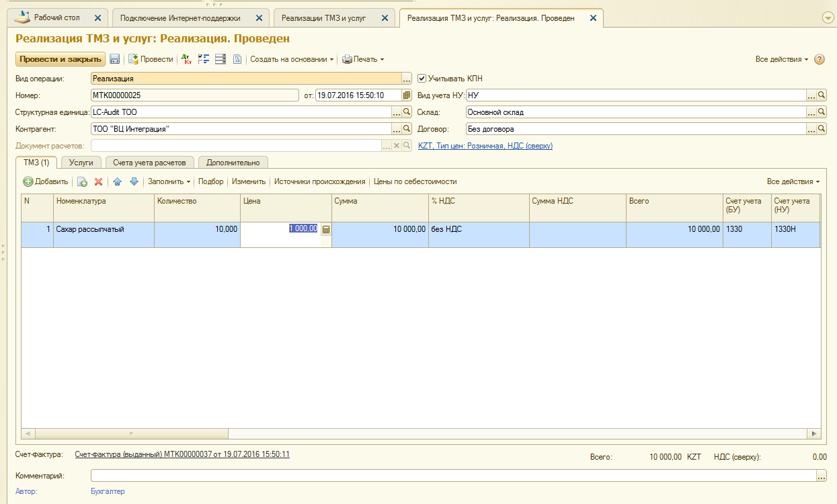Viewport: 837px width, 504px height.
Task: Open the Услуги tab
Action: (x=81, y=162)
